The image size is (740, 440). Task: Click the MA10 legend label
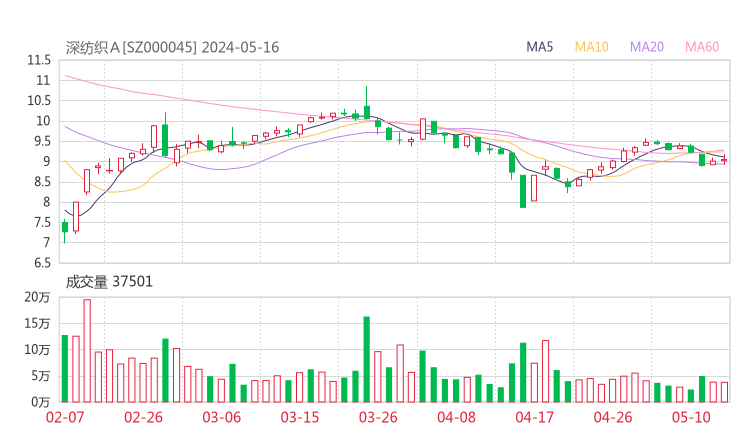click(x=591, y=47)
